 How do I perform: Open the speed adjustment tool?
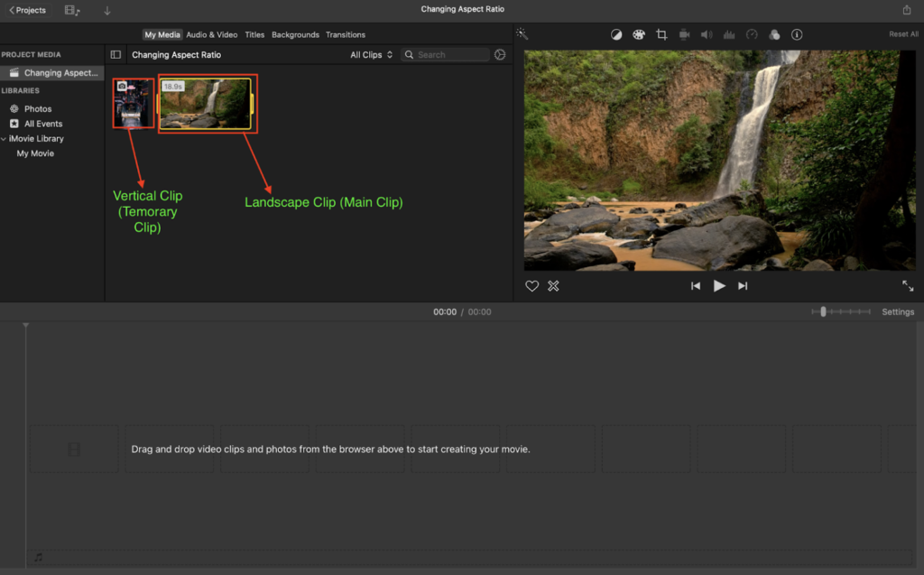(752, 34)
